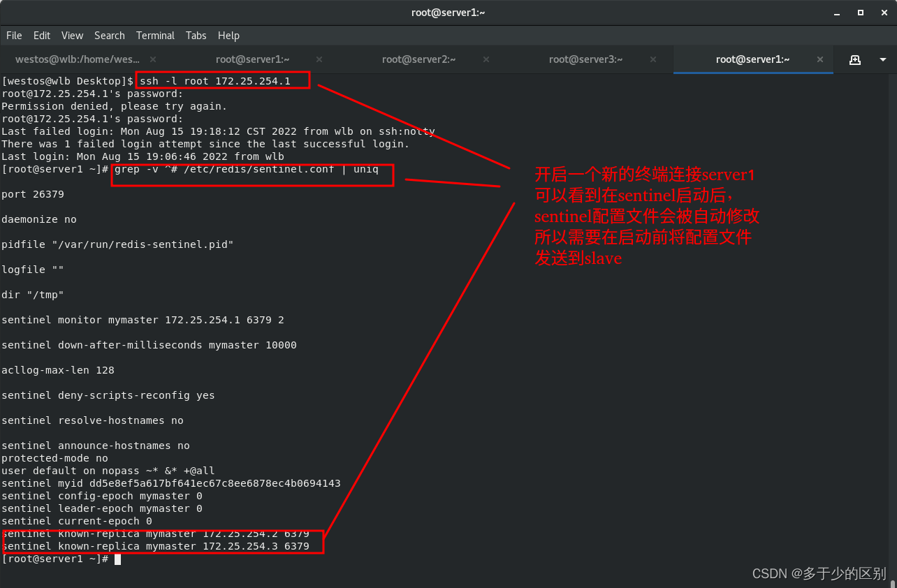This screenshot has width=897, height=588.
Task: Click the 'announce-hostnames no' line
Action: (x=96, y=446)
